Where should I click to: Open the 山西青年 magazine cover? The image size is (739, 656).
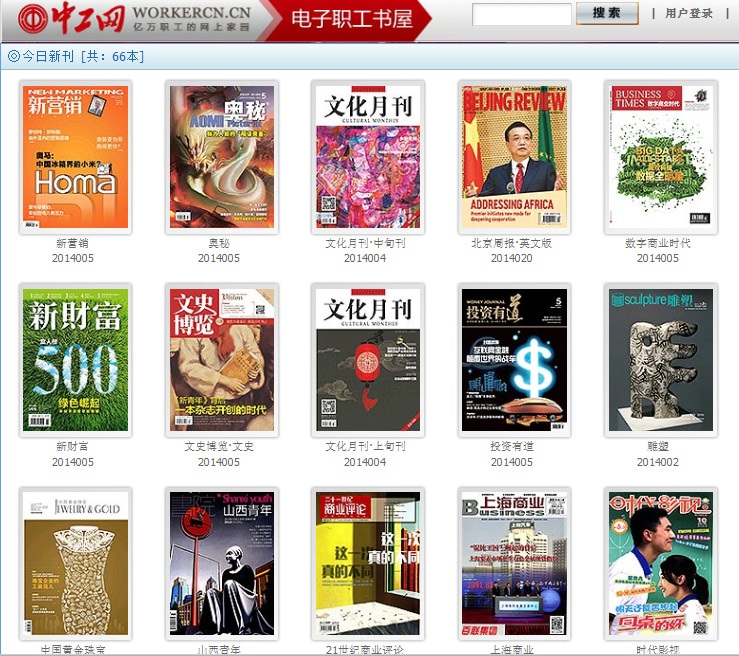[222, 564]
